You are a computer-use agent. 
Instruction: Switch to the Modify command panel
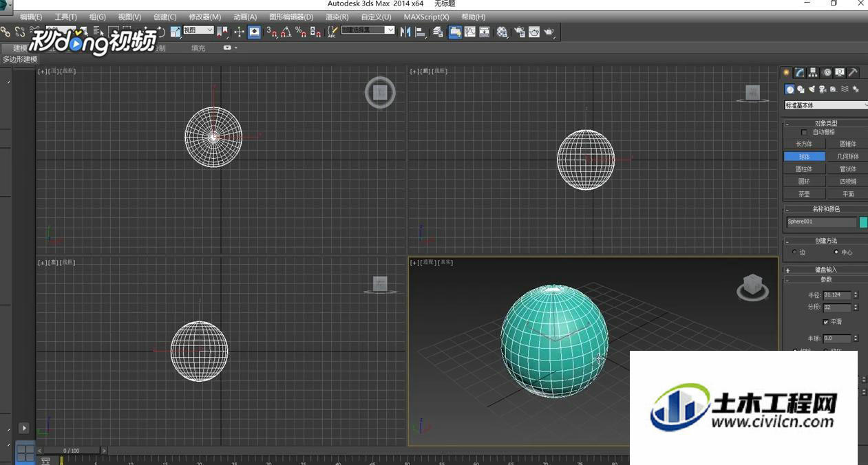[800, 72]
